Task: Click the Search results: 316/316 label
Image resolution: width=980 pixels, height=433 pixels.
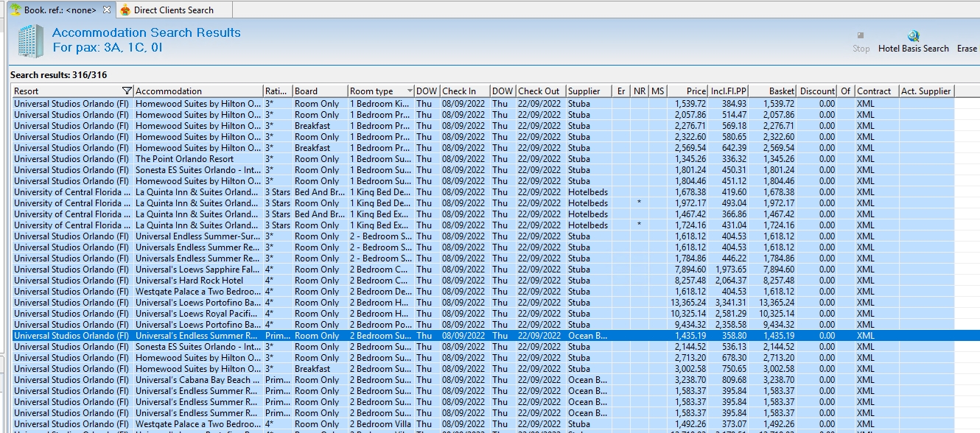Action: coord(59,75)
